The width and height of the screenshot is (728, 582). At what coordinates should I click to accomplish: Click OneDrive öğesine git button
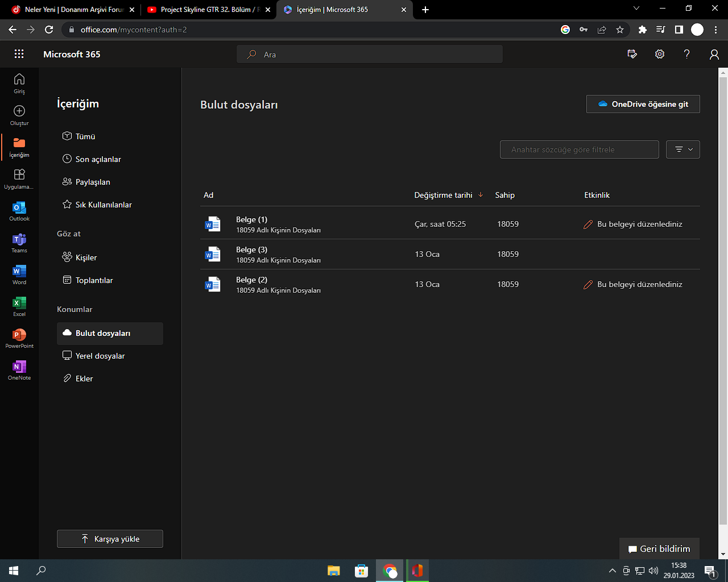(643, 104)
